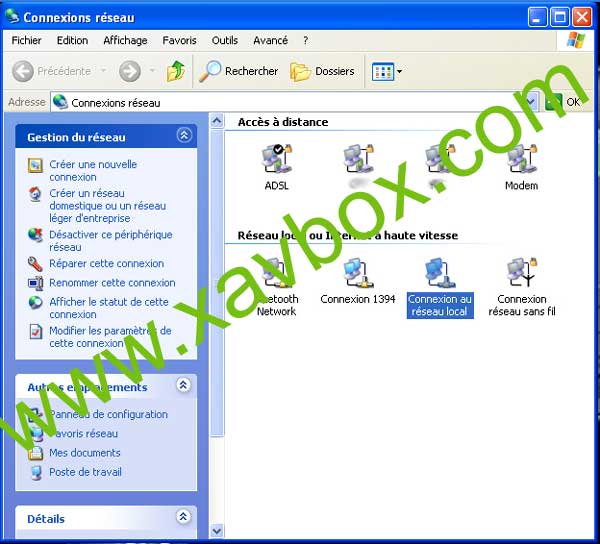This screenshot has width=600, height=544.
Task: Open the Avancé menu
Action: 271,40
